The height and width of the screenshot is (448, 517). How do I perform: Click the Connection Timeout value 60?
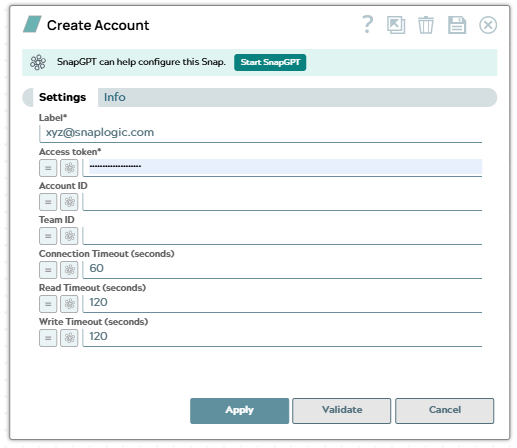click(282, 270)
